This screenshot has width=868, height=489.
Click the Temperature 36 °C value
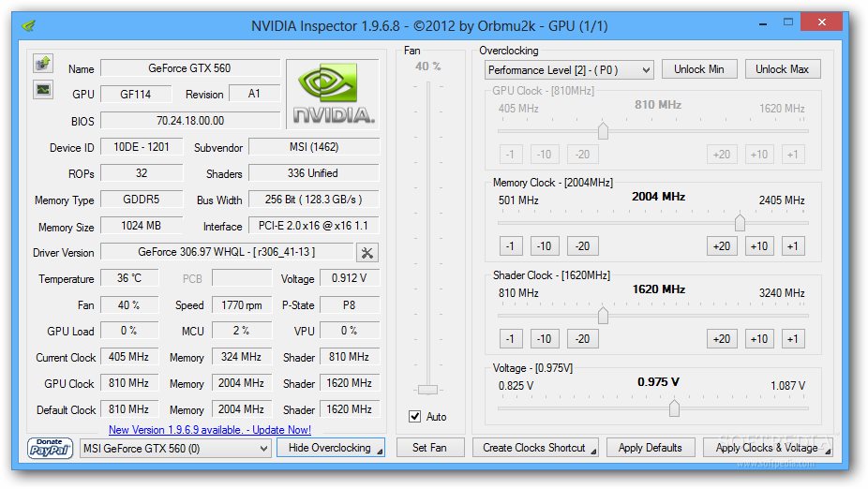pyautogui.click(x=129, y=278)
